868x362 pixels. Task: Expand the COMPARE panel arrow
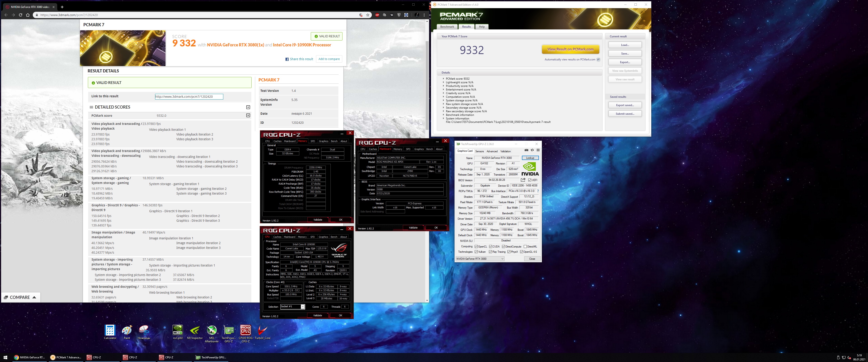[34, 297]
